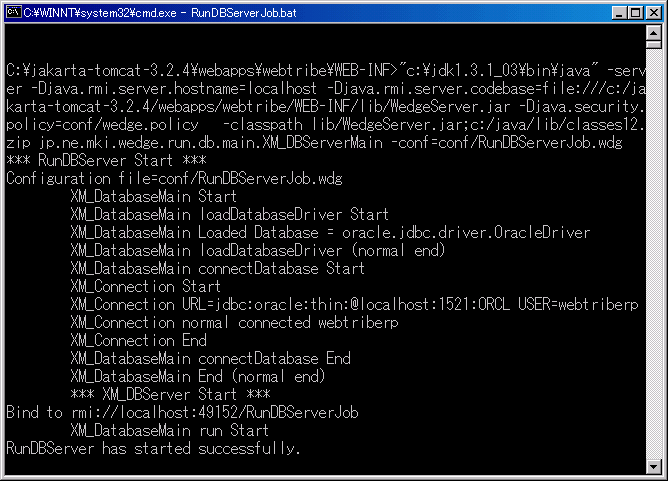
Task: Click the "Loaded Database = oracle.jdbc.driver.OracleDriver" line
Action: coord(330,232)
